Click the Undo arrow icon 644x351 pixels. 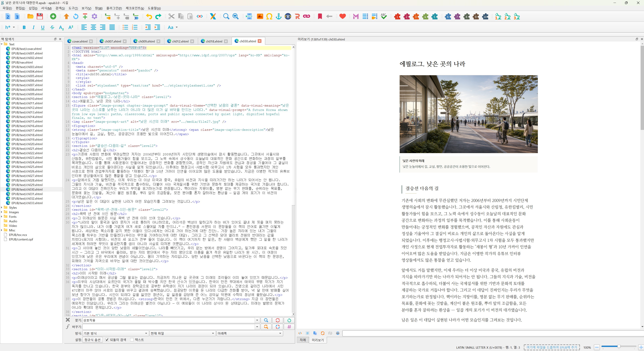[x=149, y=16]
